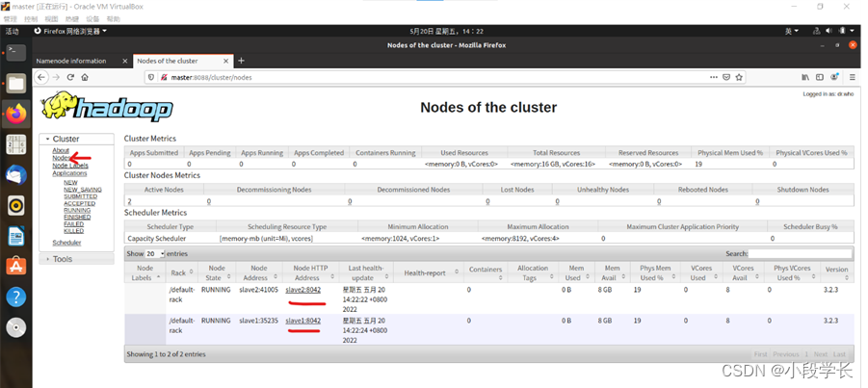Image resolution: width=868 pixels, height=388 pixels.
Task: Open the slave2:8042 node HTTP link
Action: tap(303, 290)
